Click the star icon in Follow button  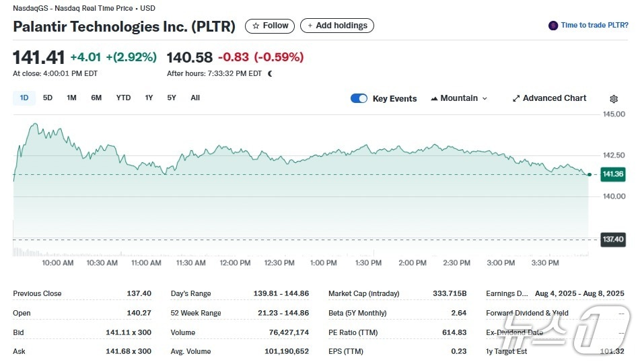tap(256, 26)
